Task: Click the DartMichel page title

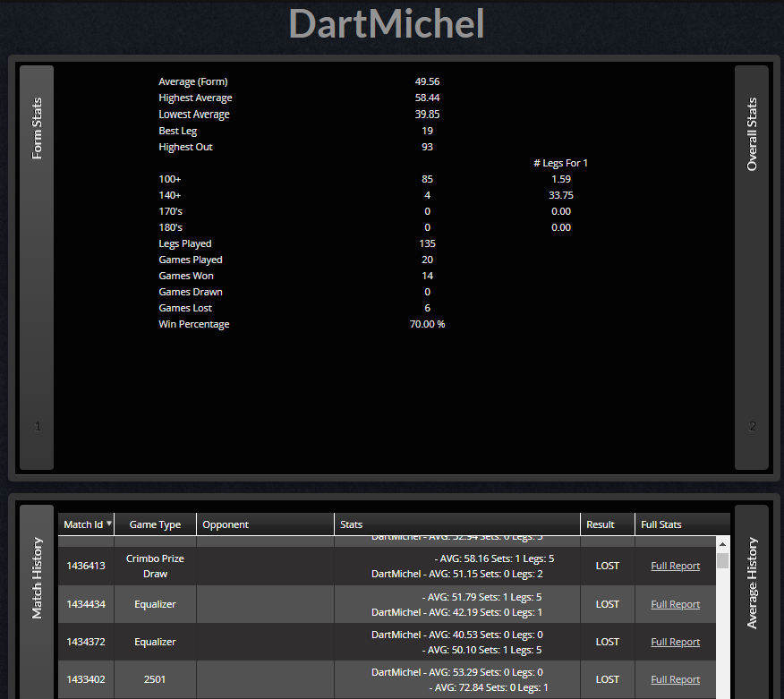Action: [387, 25]
